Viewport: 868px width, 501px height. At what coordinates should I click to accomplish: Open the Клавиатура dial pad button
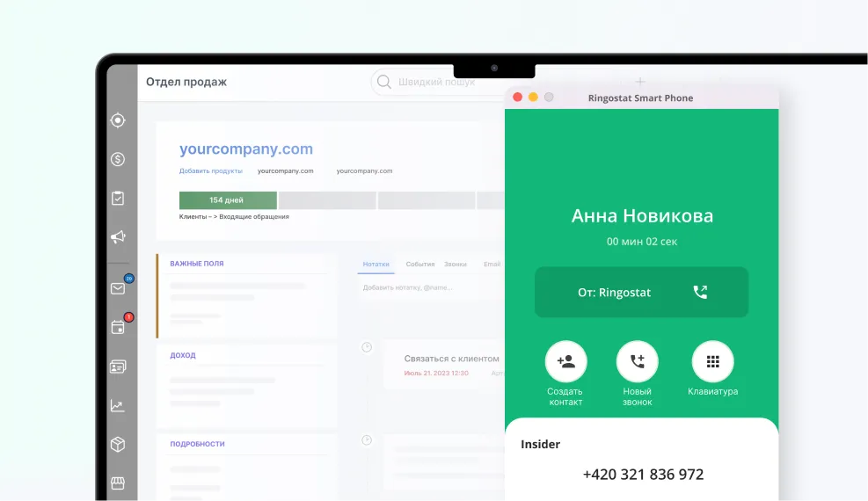713,361
